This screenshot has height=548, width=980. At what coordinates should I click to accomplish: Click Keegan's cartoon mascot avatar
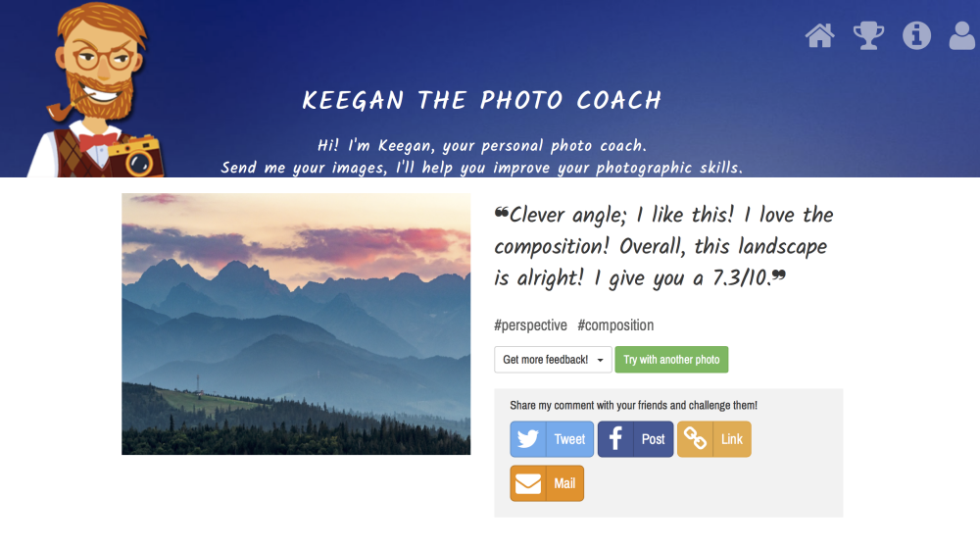(97, 90)
